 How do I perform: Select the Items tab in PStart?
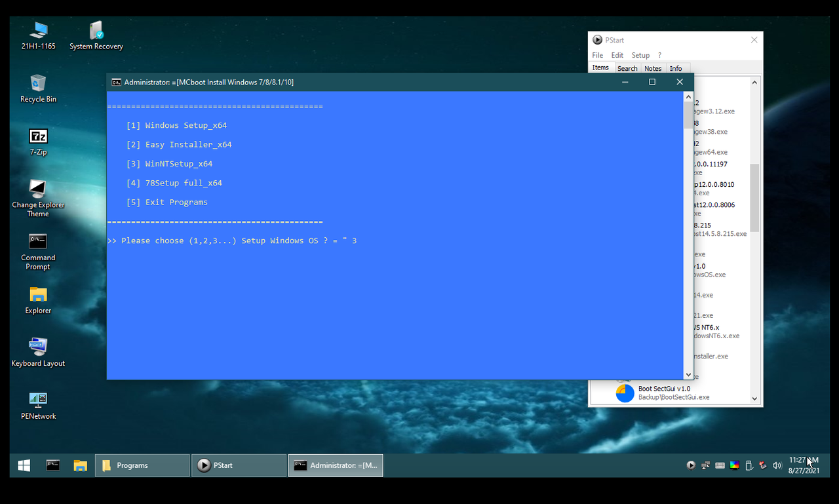pos(600,68)
